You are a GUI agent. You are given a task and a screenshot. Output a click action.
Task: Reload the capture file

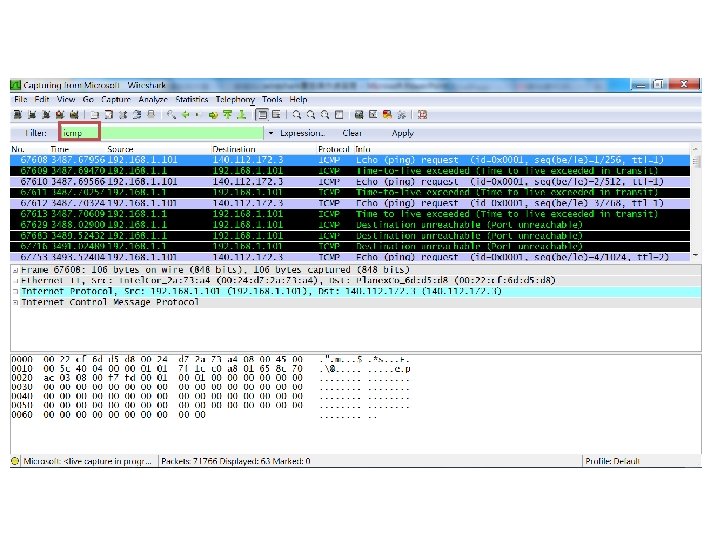(x=137, y=115)
